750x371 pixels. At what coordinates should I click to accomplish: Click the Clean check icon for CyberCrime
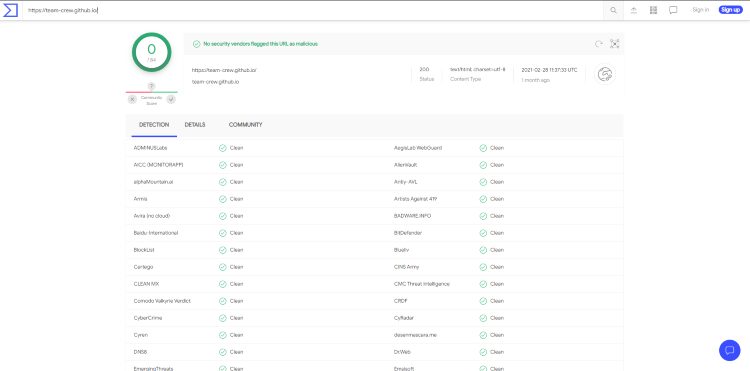click(x=222, y=318)
